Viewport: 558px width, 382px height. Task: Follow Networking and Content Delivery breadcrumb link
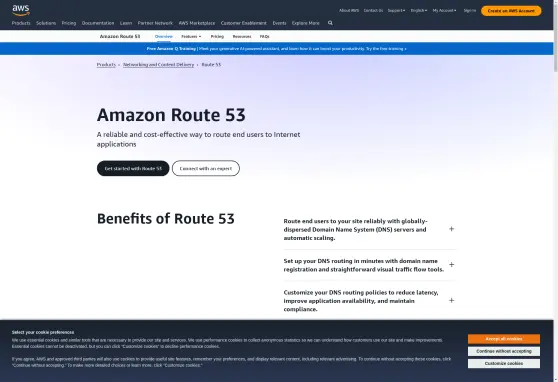159,65
